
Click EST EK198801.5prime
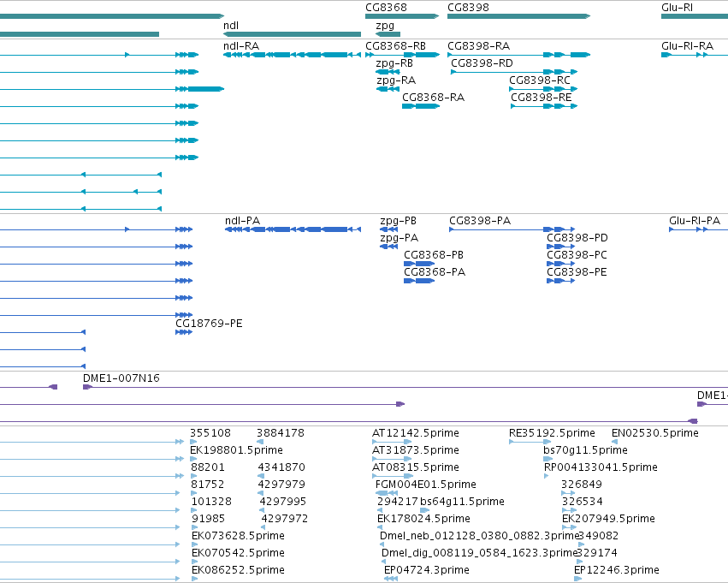click(x=236, y=450)
